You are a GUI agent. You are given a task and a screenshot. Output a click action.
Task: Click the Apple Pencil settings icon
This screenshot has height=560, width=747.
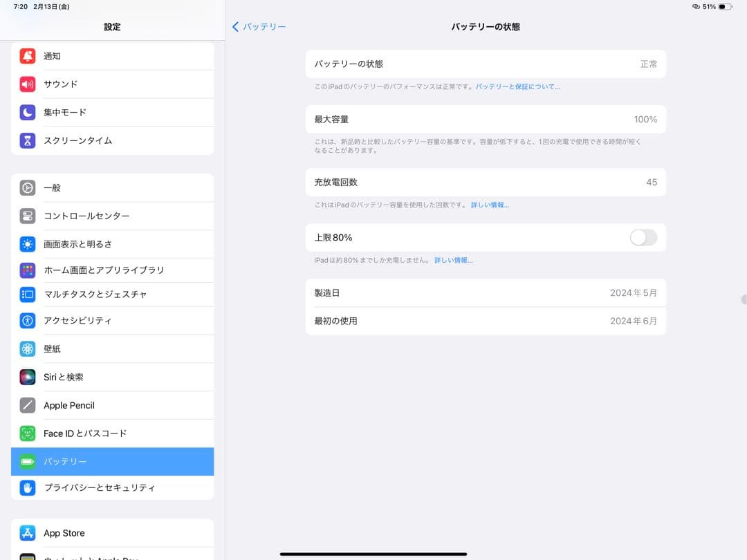28,405
